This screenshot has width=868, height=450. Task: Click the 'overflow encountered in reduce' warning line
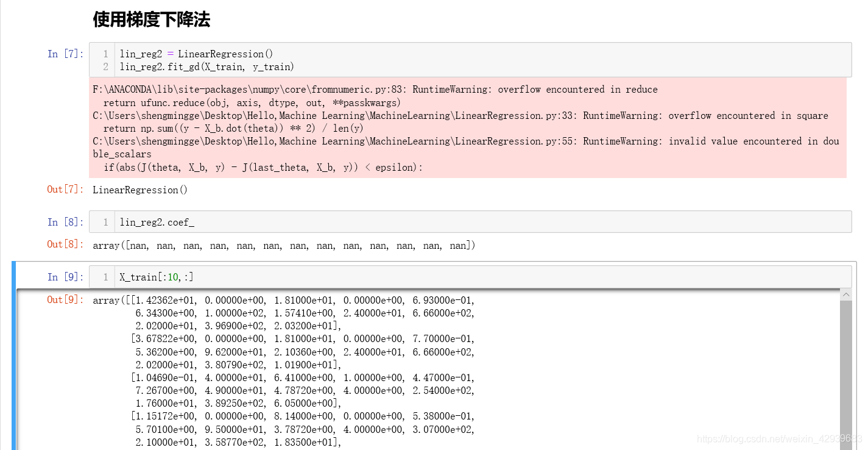coord(375,90)
